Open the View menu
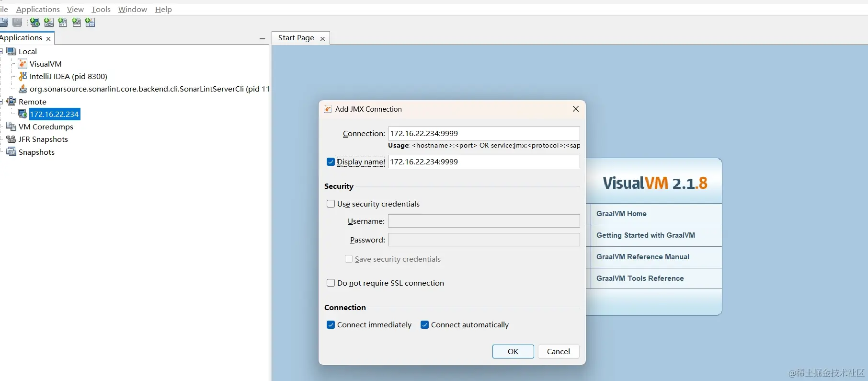Image resolution: width=868 pixels, height=381 pixels. pos(75,9)
